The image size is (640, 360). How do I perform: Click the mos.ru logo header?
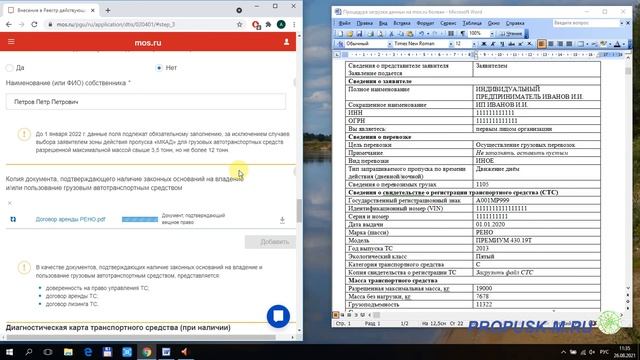(148, 43)
